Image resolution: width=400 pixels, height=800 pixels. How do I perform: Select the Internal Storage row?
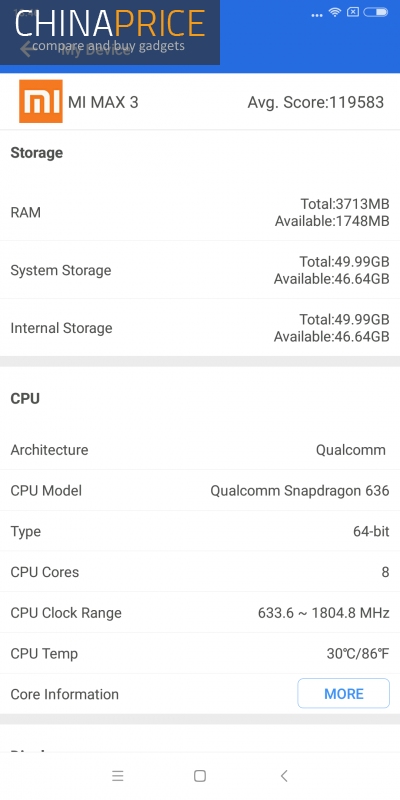(200, 328)
